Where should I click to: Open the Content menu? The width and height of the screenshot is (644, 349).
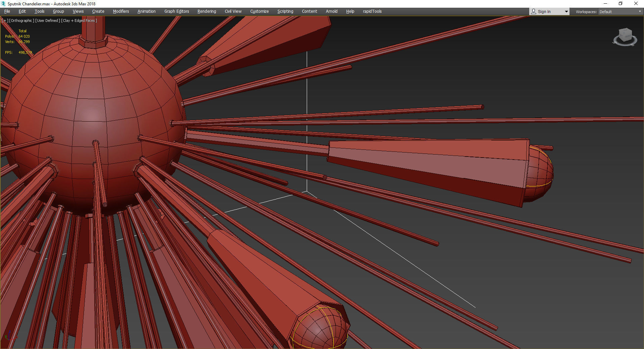309,11
